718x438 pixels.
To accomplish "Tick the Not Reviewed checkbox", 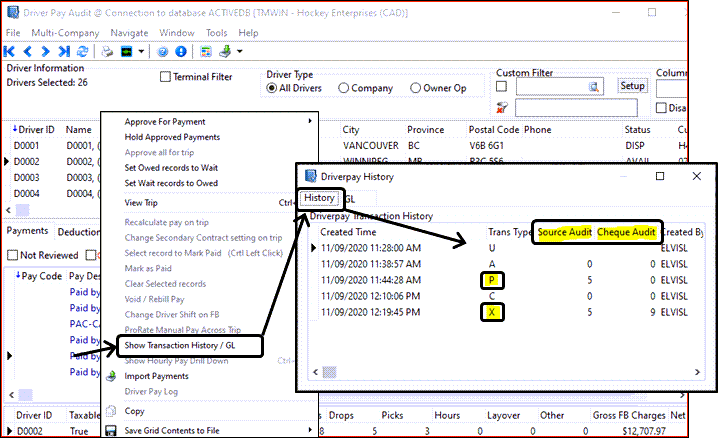I will (x=13, y=255).
